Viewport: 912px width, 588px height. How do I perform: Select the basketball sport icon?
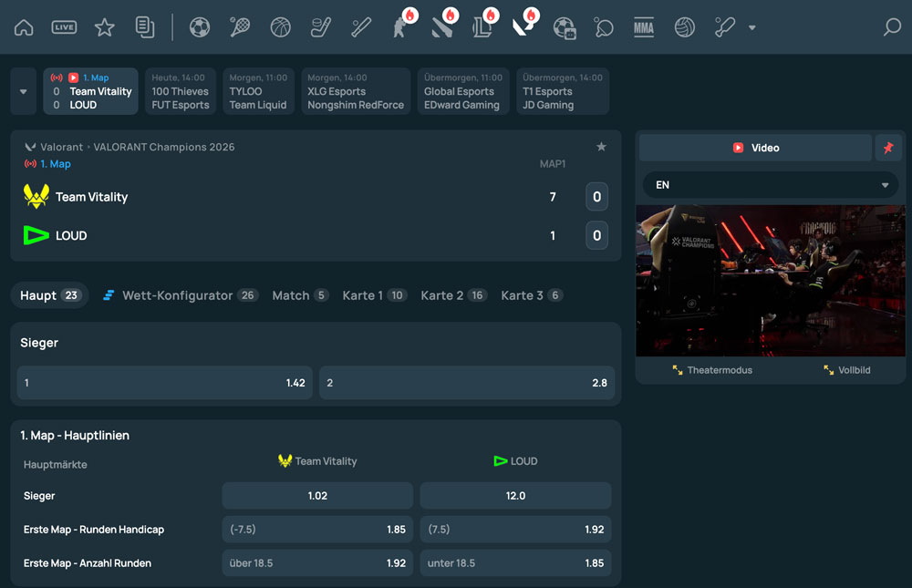click(x=280, y=27)
